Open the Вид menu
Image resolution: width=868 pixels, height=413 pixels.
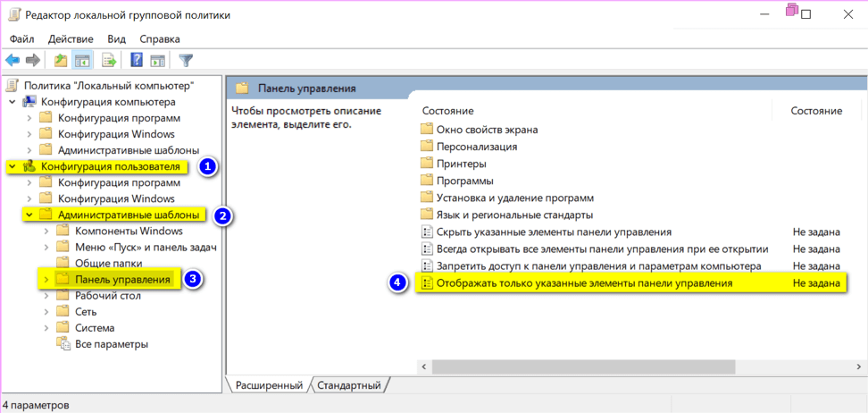tap(116, 39)
